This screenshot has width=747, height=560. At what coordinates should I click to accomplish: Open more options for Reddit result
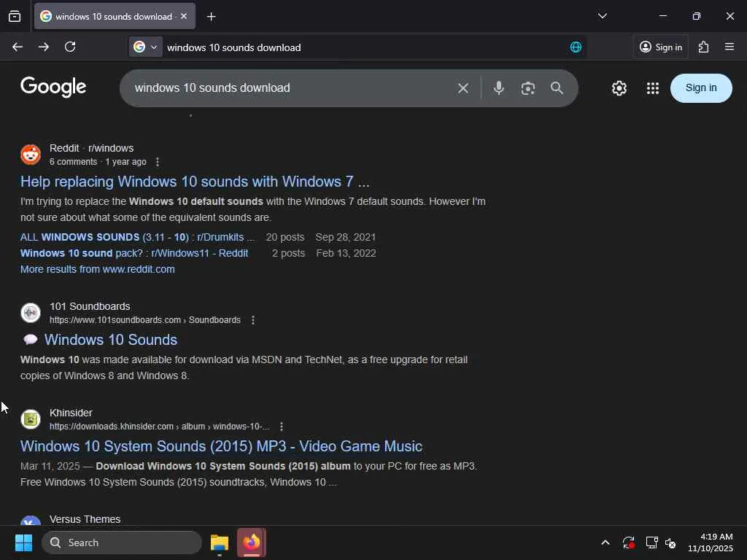158,162
